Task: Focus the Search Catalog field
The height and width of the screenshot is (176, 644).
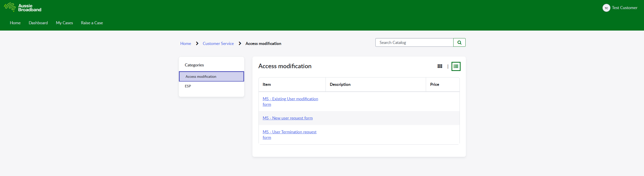Action: (414, 42)
